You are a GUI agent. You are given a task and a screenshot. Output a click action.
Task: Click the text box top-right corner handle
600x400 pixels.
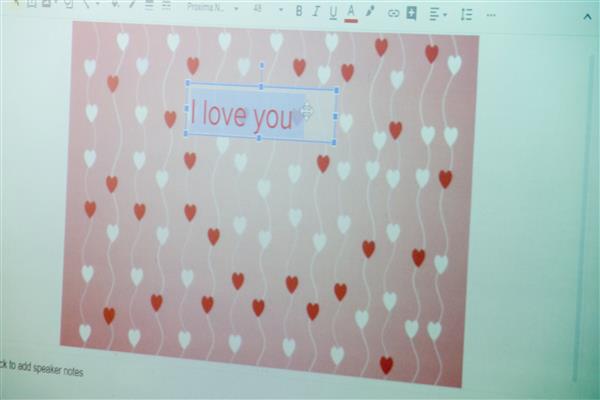coord(336,90)
